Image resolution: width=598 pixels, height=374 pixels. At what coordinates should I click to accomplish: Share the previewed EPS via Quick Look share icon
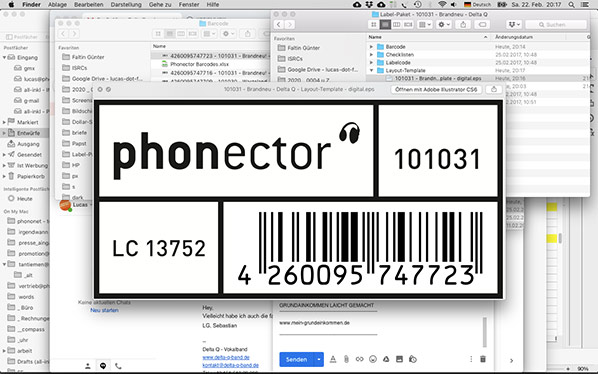(x=494, y=89)
